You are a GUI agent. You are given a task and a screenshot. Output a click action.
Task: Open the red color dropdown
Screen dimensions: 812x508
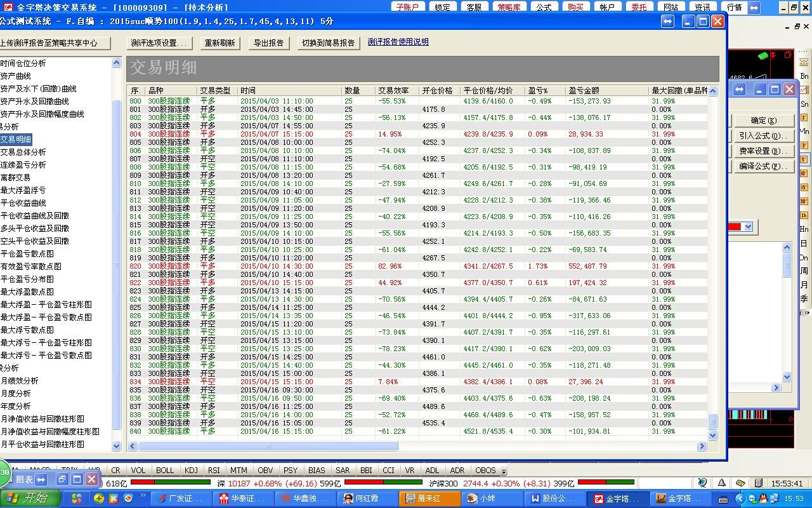(x=748, y=227)
